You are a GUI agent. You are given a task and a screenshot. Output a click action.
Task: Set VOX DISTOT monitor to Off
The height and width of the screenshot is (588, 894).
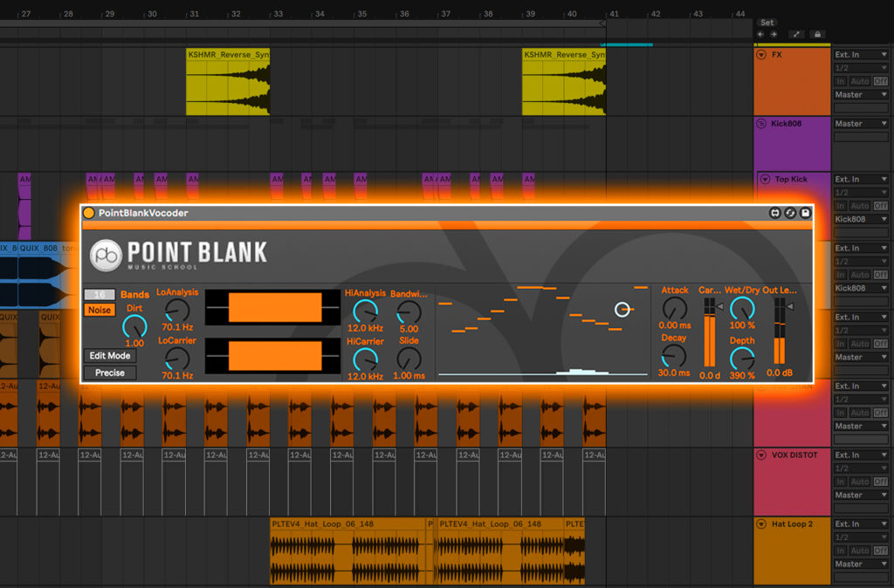click(x=881, y=482)
